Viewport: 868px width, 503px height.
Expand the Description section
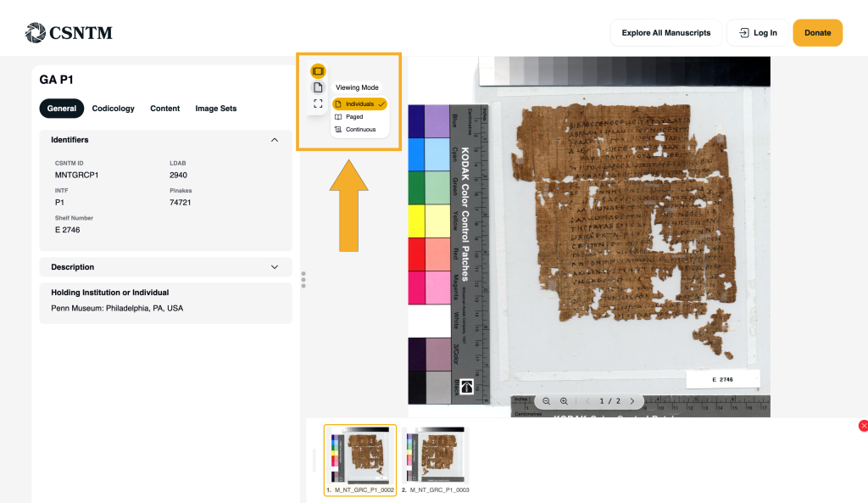point(274,267)
